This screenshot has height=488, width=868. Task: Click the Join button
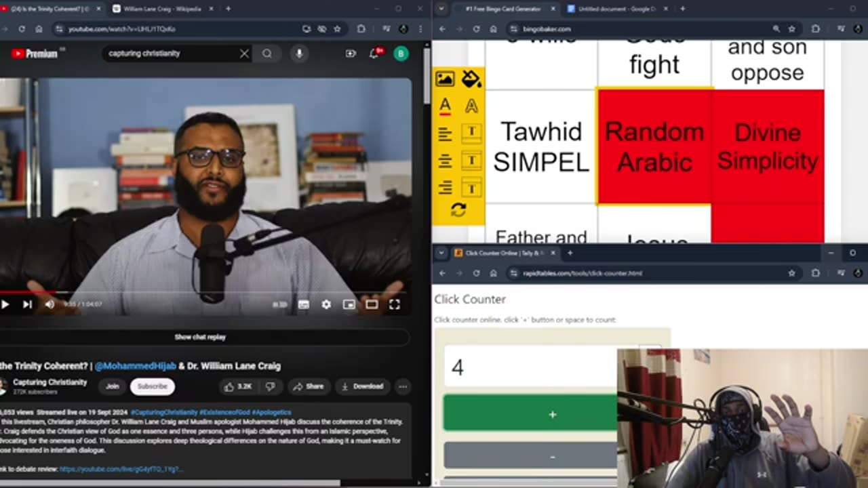(113, 386)
